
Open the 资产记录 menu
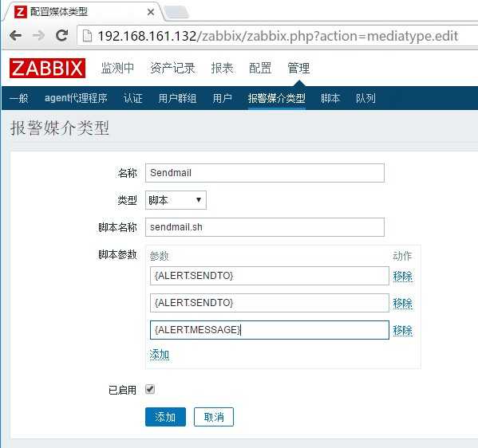pos(172,68)
